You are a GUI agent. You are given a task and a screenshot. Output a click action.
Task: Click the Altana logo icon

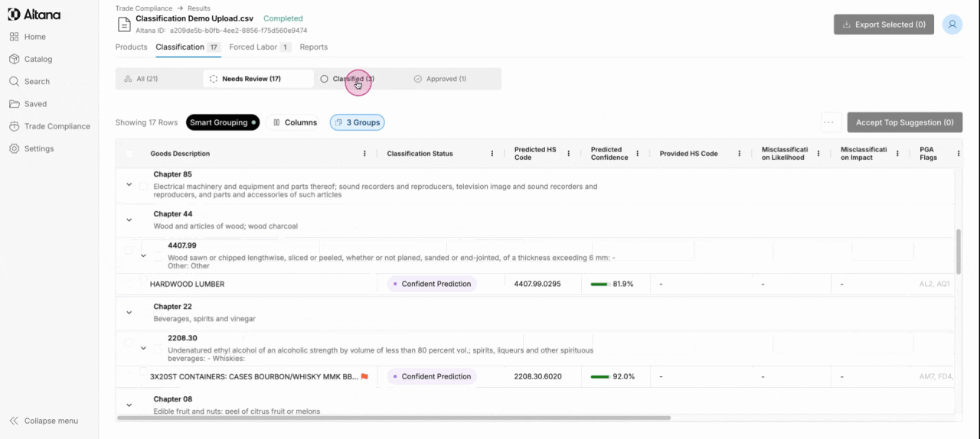14,15
